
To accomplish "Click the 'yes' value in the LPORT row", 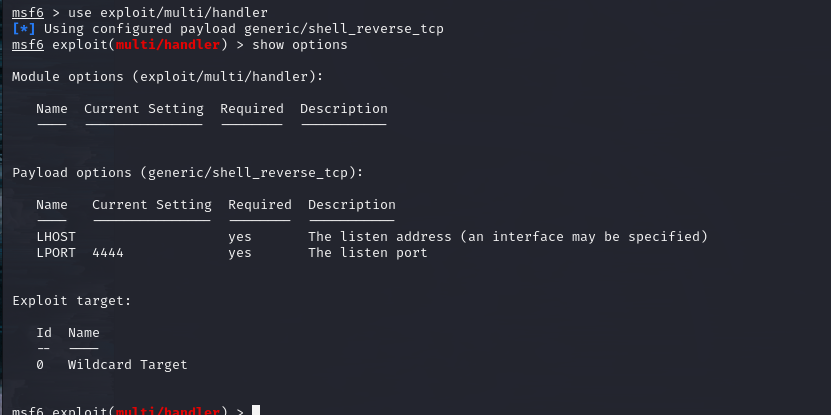I will tap(240, 253).
